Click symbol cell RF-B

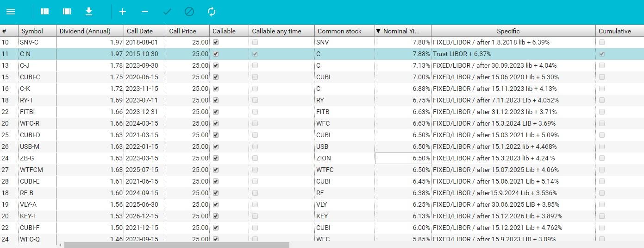click(38, 193)
